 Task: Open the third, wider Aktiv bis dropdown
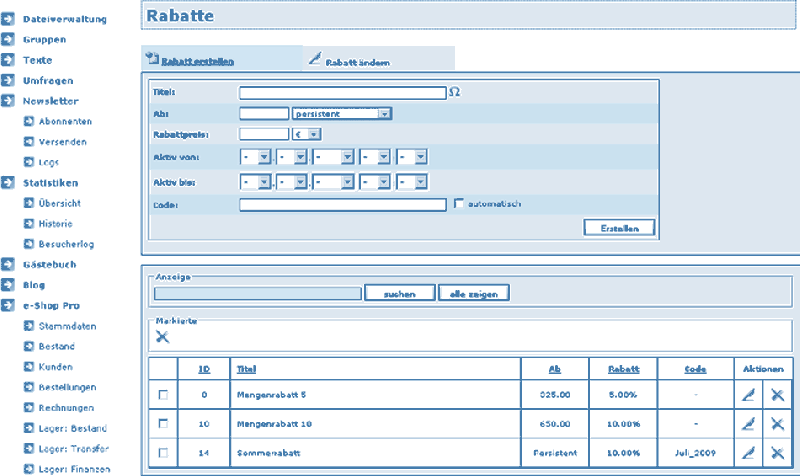[x=334, y=182]
